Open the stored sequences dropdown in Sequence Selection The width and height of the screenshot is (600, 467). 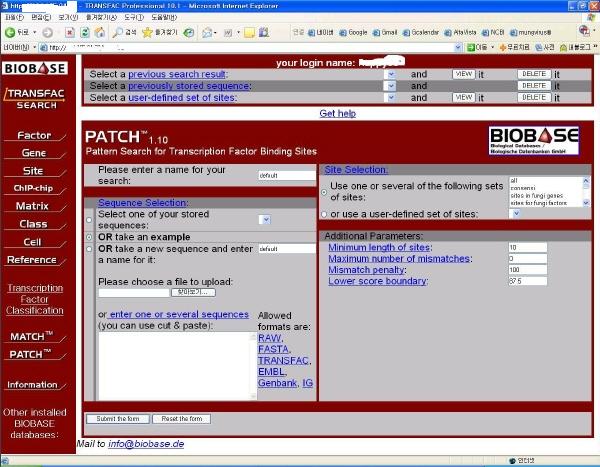[x=265, y=219]
